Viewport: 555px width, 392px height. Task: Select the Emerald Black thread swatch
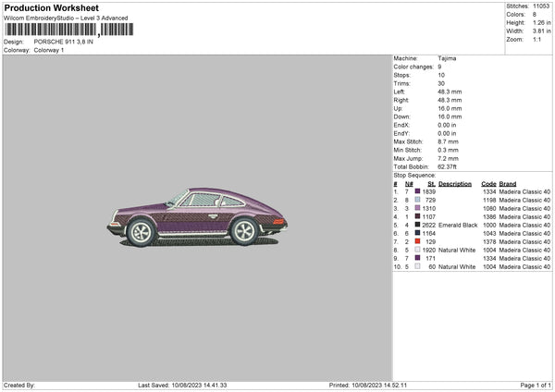[418, 225]
